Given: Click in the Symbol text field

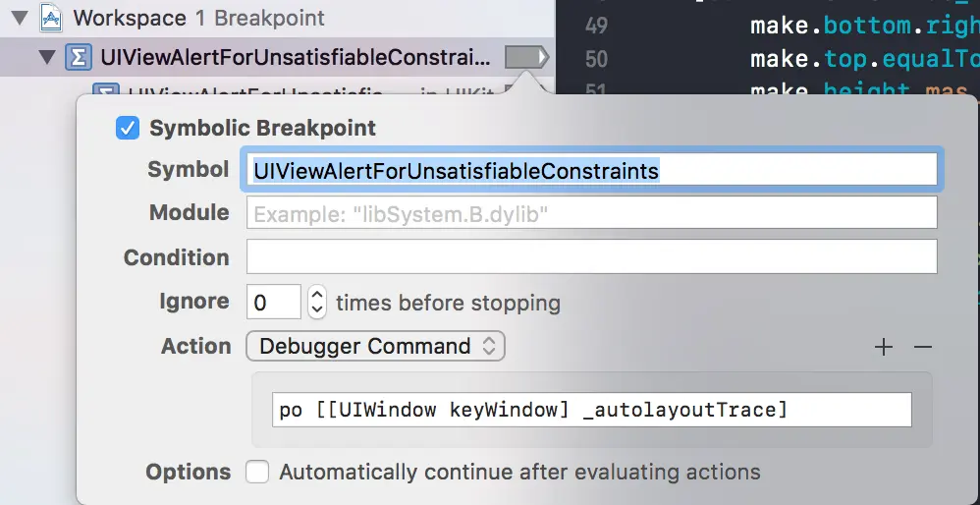Looking at the screenshot, I should (x=591, y=170).
